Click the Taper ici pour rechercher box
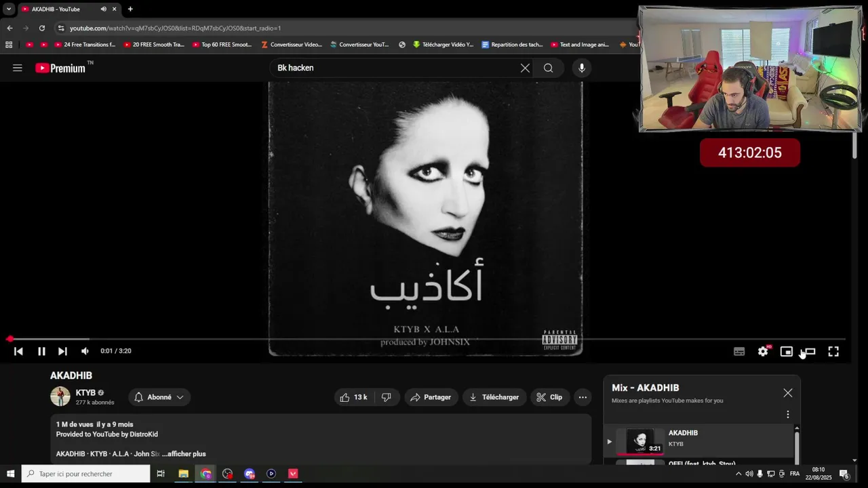Image resolution: width=868 pixels, height=488 pixels. click(x=85, y=474)
